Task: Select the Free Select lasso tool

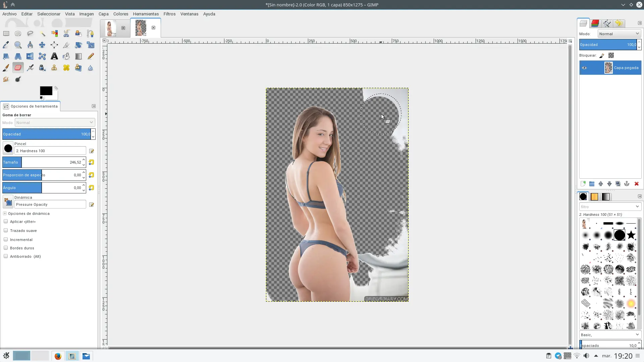Action: point(30,34)
